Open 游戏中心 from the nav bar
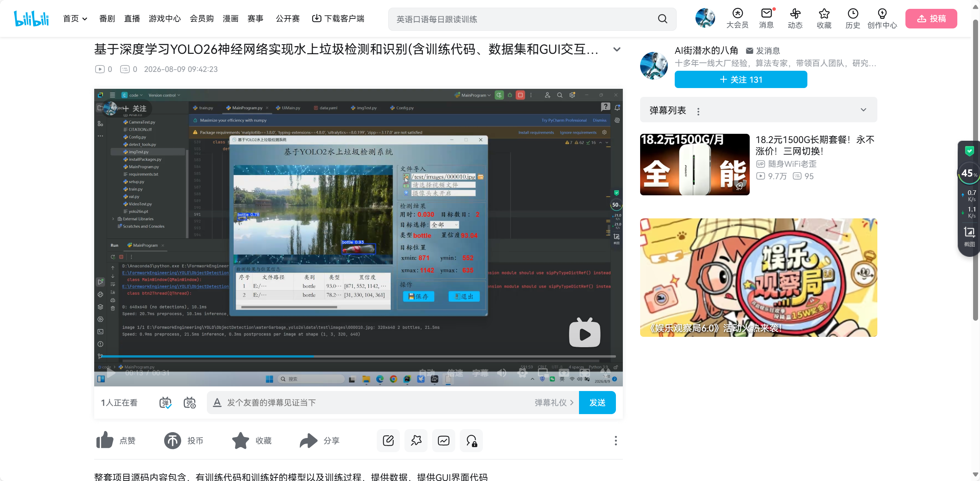 [x=165, y=18]
